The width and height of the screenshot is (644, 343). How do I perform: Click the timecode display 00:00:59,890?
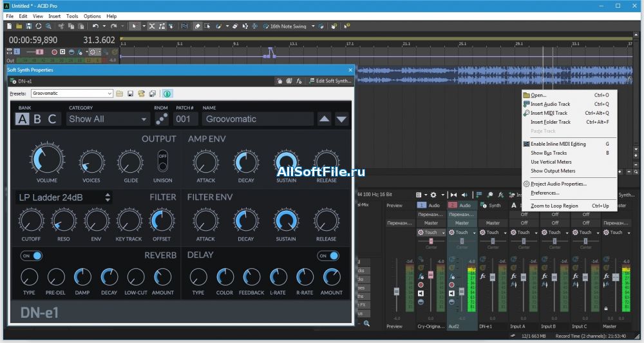(33, 41)
